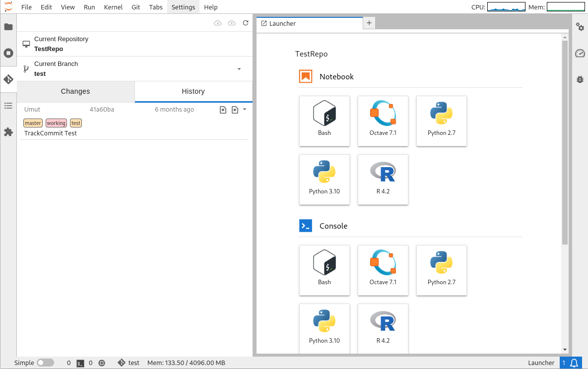Open the extension manager puzzle icon
Viewport: 588px width, 369px height.
8,132
